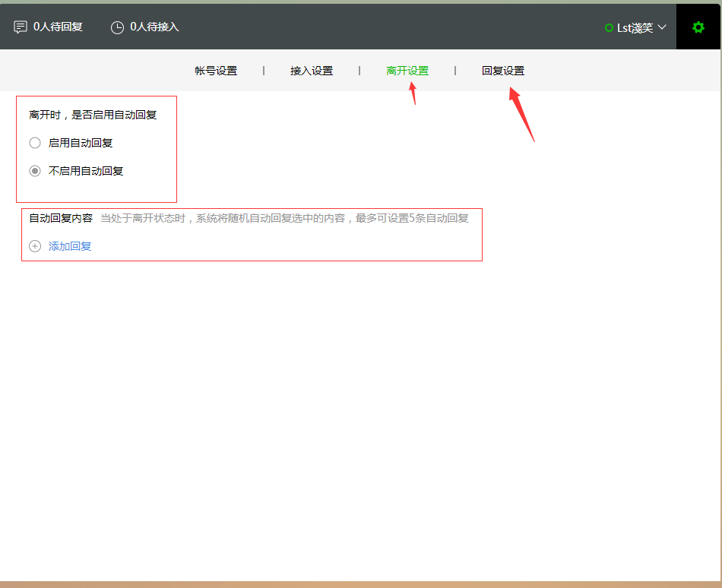
Task: Open the 接入设置 tab
Action: click(311, 70)
